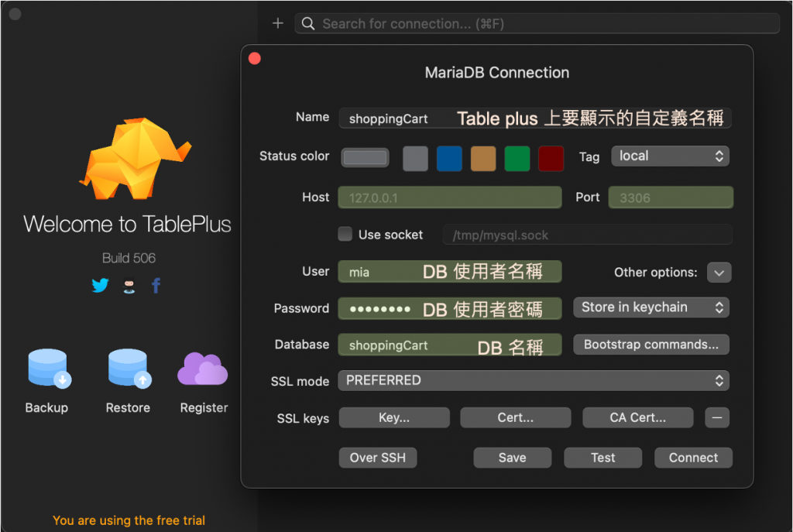Screen dimensions: 793x532
Task: Select the currently chosen status color well
Action: [366, 158]
